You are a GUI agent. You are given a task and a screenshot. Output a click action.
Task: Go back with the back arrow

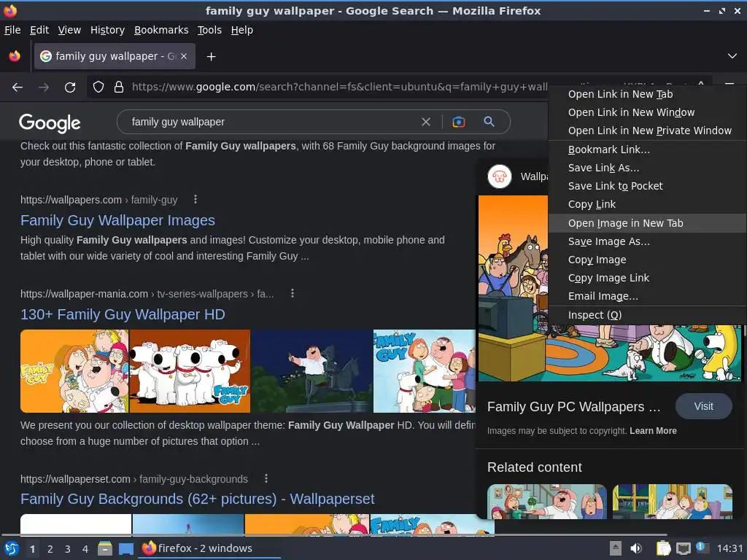tap(18, 87)
